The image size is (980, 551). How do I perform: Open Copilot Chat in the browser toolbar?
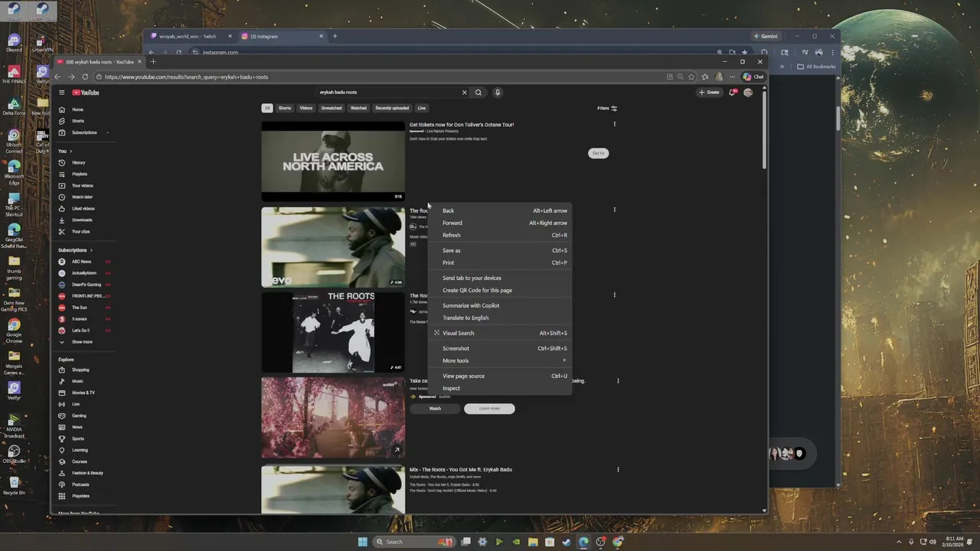(753, 77)
